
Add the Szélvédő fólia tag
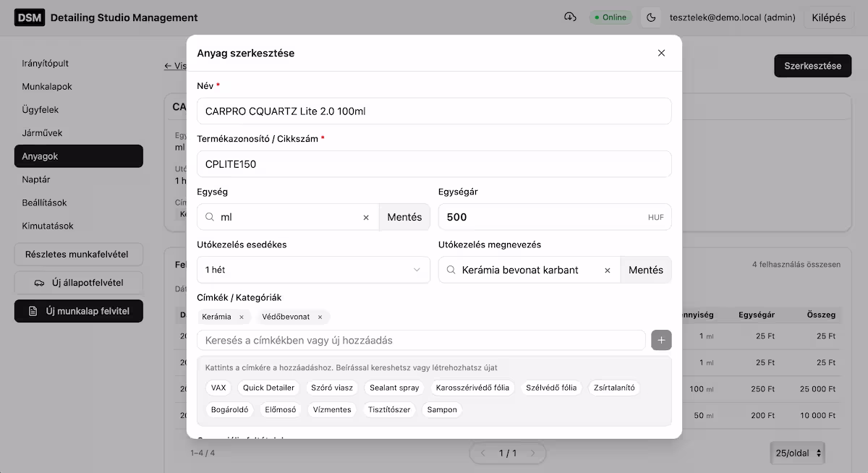point(551,388)
